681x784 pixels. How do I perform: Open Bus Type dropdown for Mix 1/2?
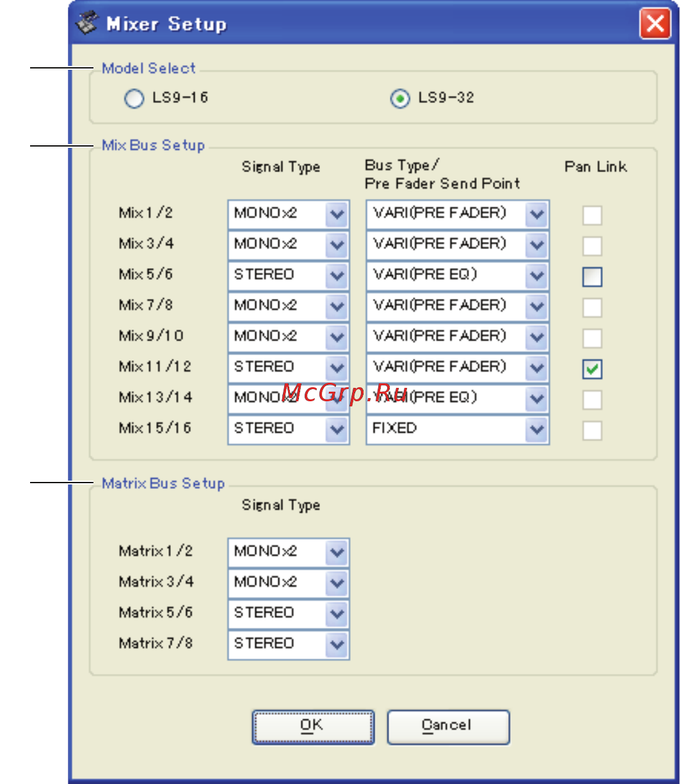tap(458, 214)
